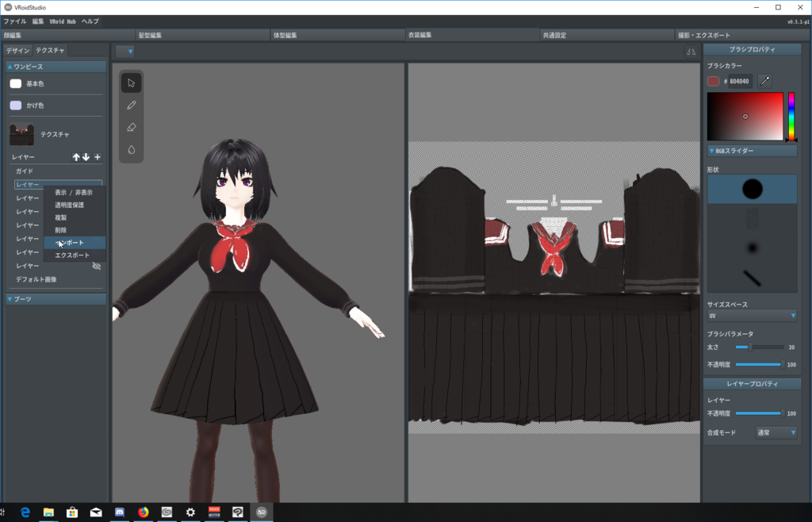Open Voicemeeter from the taskbar
The width and height of the screenshot is (812, 522).
(x=214, y=512)
